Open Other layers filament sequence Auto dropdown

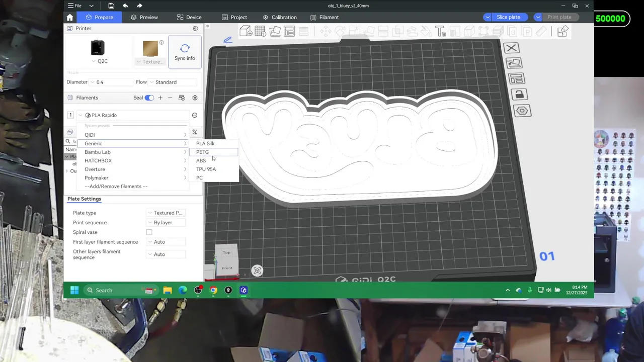166,254
